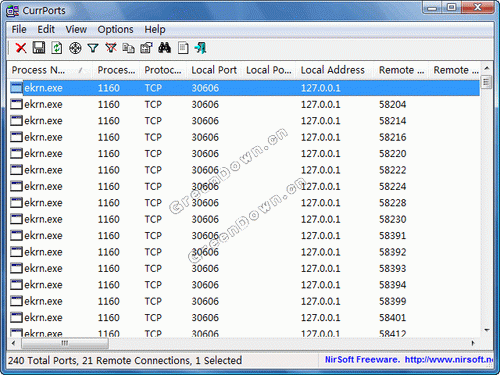The height and width of the screenshot is (375, 500).
Task: Click the vertical scrollbar up arrow
Action: 487,68
